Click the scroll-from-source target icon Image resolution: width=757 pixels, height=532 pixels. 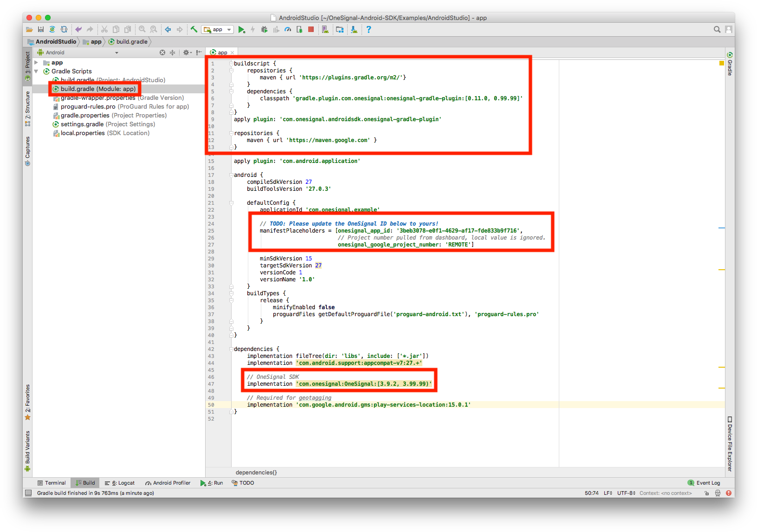(162, 52)
